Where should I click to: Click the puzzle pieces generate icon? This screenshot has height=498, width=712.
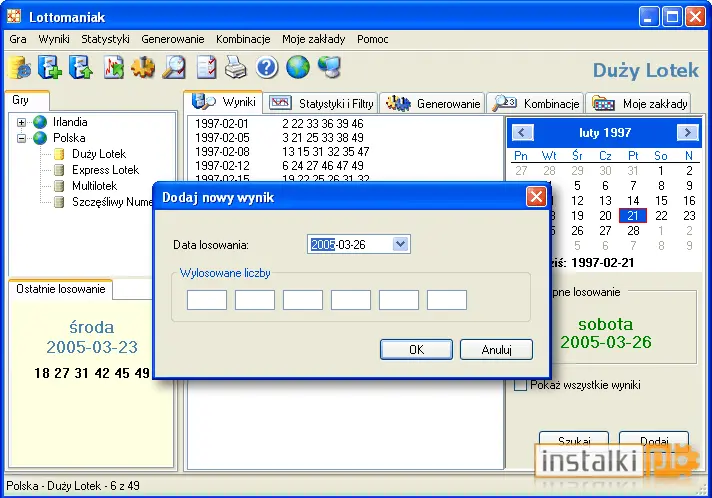click(x=143, y=68)
